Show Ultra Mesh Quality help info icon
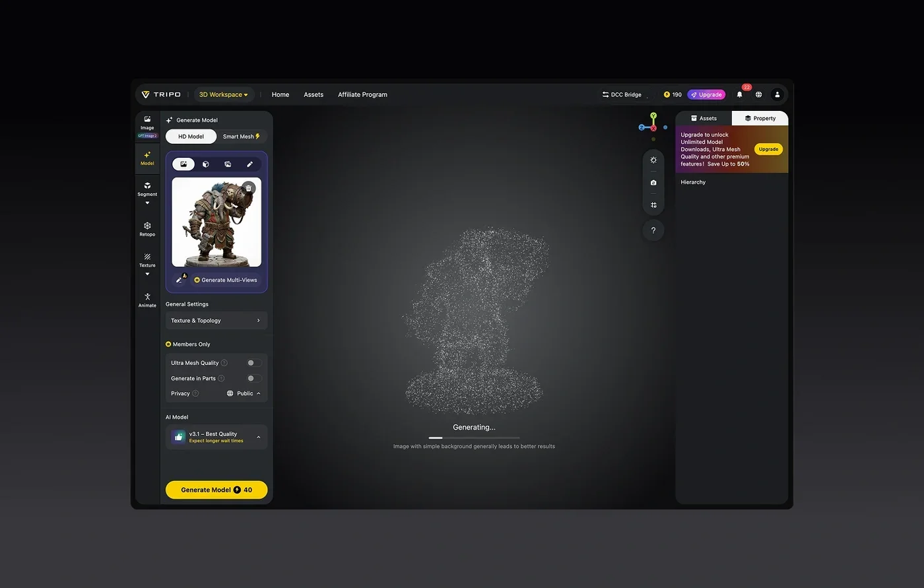The height and width of the screenshot is (588, 924). point(224,363)
